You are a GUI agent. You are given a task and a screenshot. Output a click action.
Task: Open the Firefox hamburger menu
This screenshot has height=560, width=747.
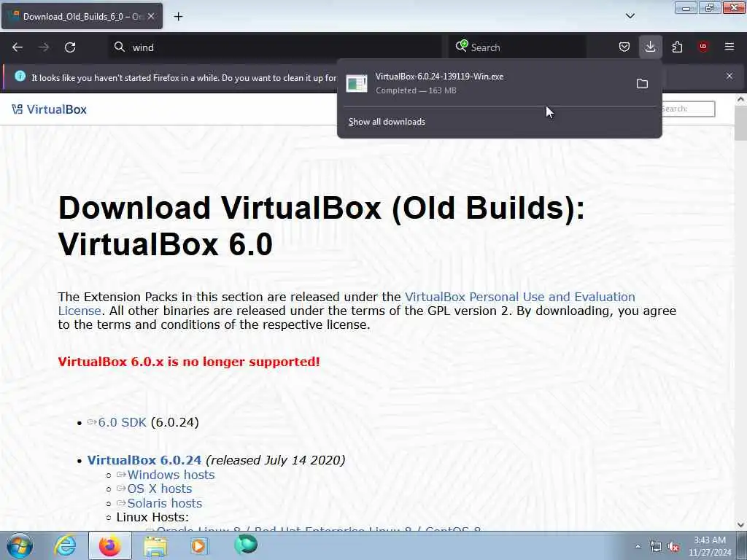coord(729,47)
